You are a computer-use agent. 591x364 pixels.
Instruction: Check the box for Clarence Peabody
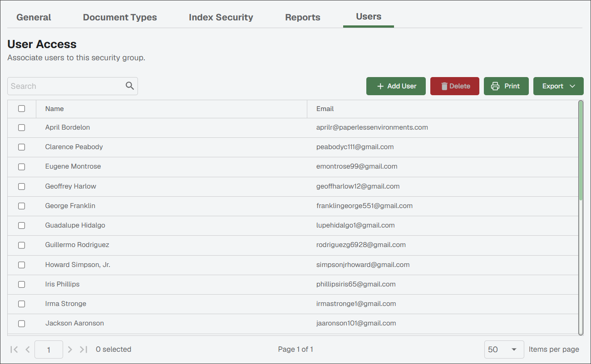pos(21,147)
